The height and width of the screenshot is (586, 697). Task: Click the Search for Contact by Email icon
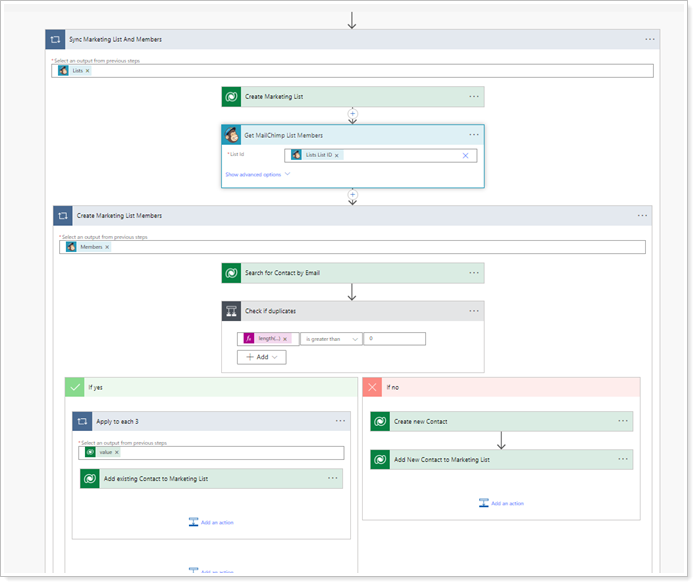click(x=231, y=272)
